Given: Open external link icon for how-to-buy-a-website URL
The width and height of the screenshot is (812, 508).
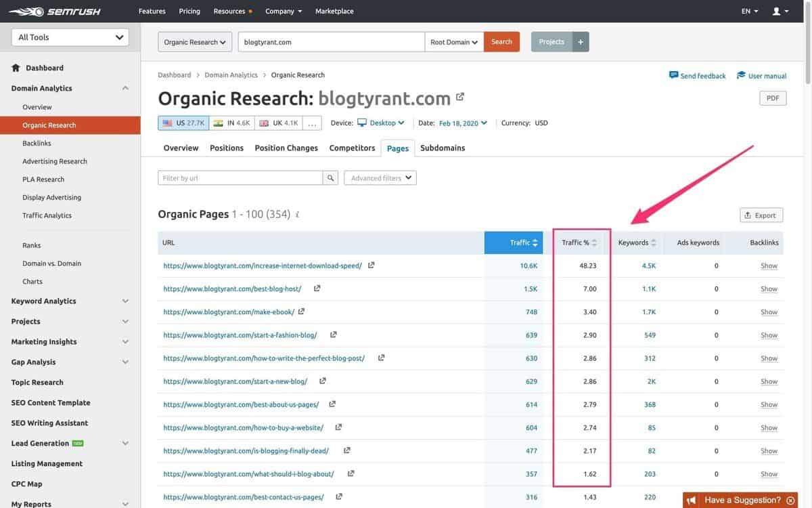Looking at the screenshot, I should pos(338,427).
